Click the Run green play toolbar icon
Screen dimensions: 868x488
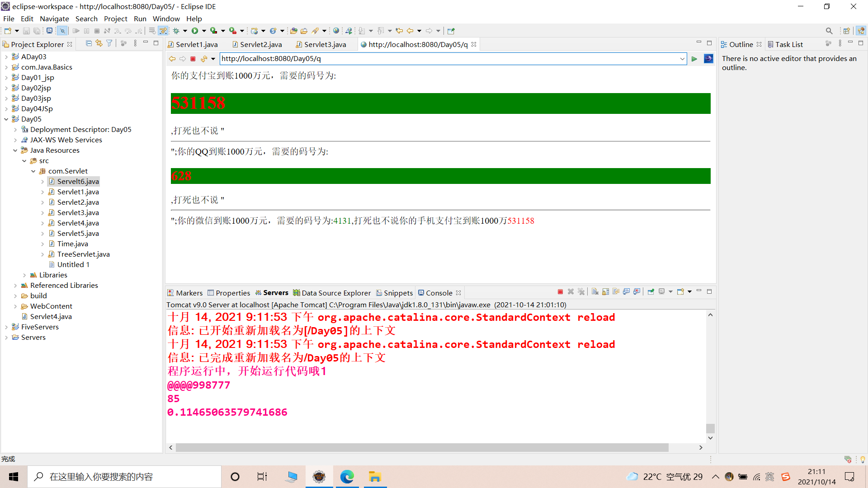click(x=195, y=31)
